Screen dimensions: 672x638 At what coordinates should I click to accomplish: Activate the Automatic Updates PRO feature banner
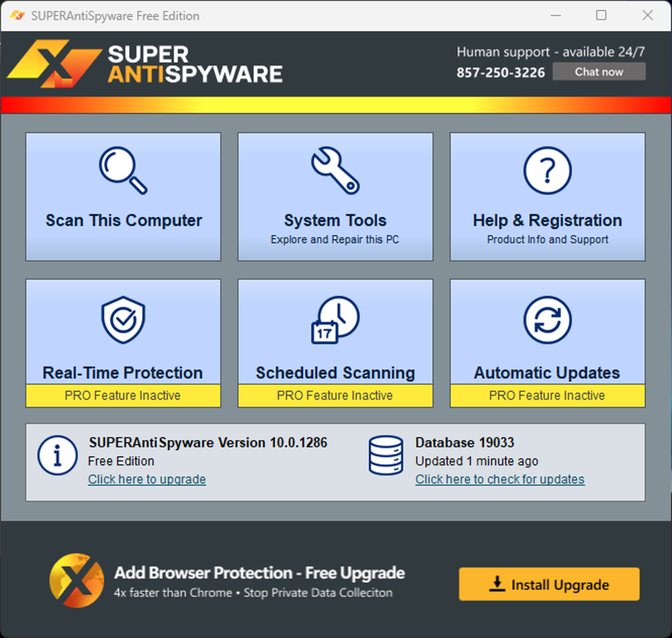[x=547, y=396]
